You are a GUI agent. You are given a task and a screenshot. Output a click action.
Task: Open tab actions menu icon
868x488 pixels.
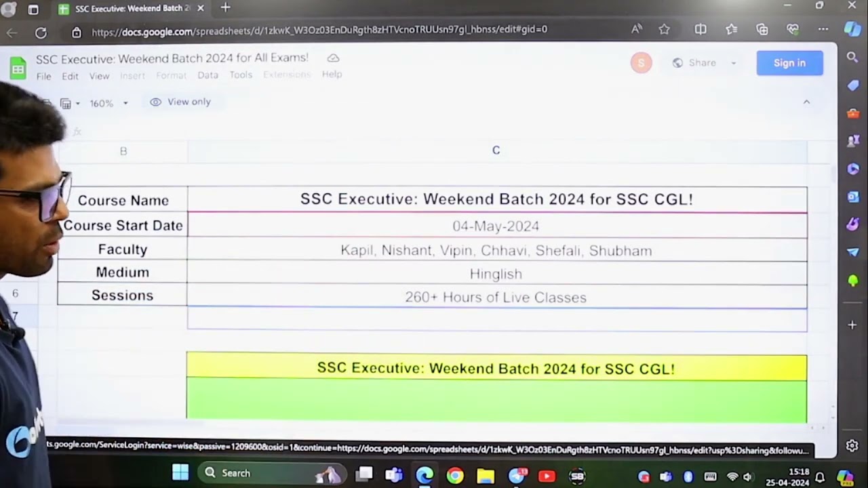[33, 9]
